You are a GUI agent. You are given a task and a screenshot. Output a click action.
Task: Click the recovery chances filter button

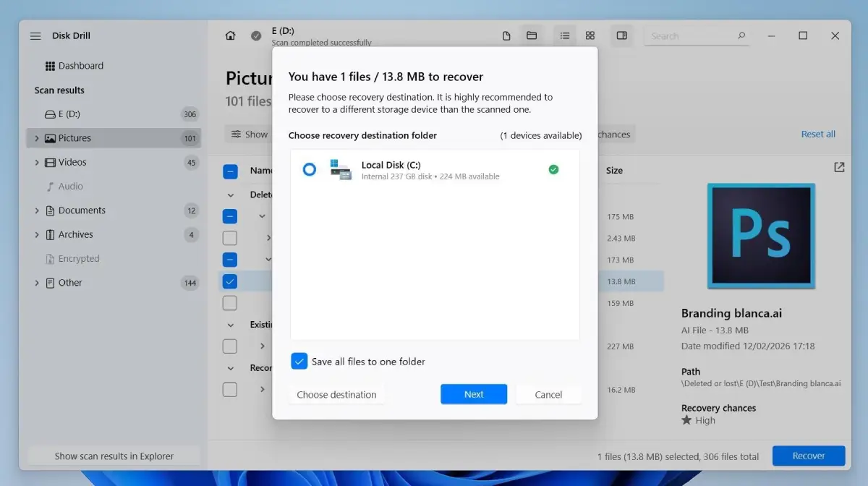coord(615,135)
